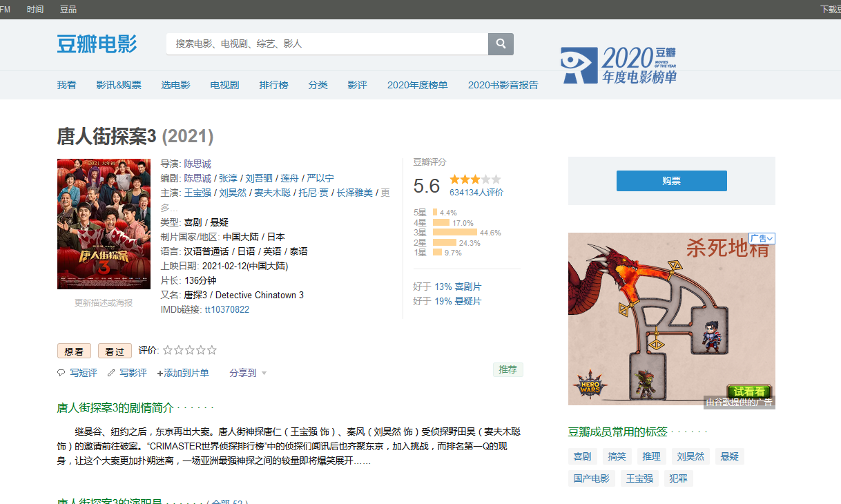Click the pencil icon beside 写影评
Screen dimensions: 841x504
click(x=110, y=373)
